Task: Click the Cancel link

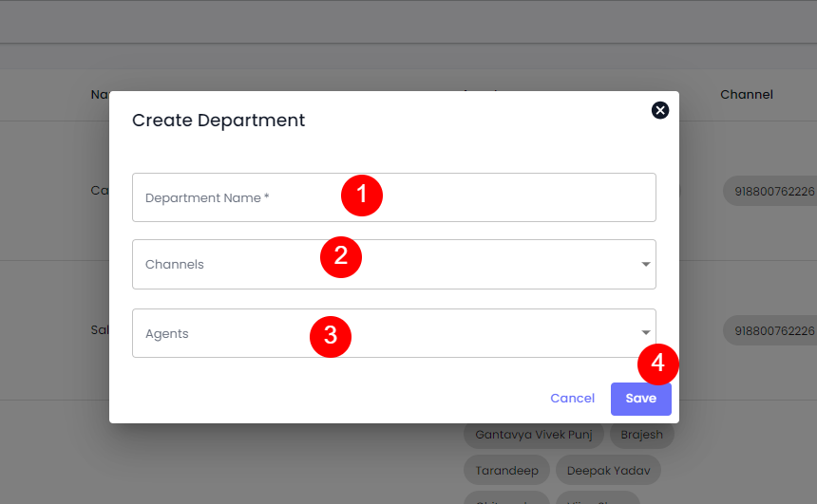Action: [x=572, y=399]
